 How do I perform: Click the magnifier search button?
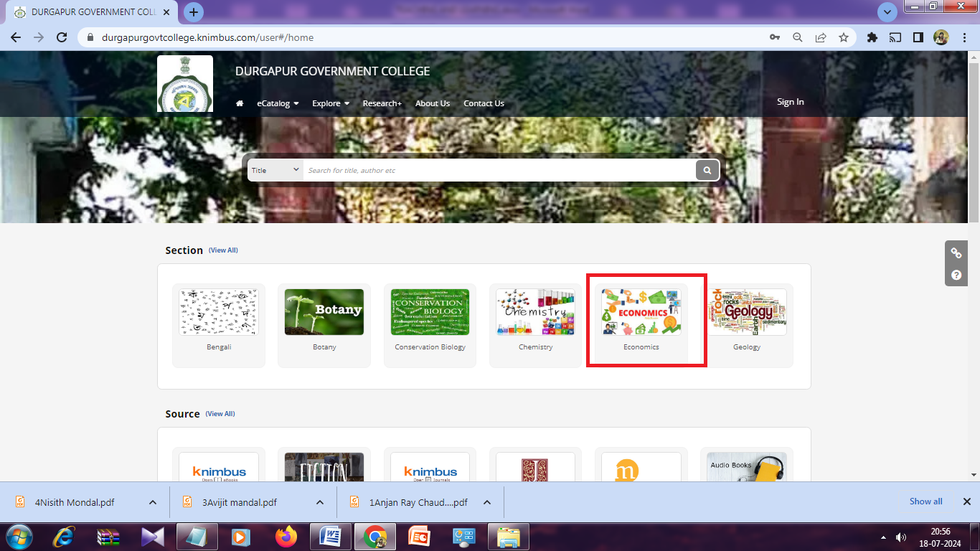pos(707,170)
